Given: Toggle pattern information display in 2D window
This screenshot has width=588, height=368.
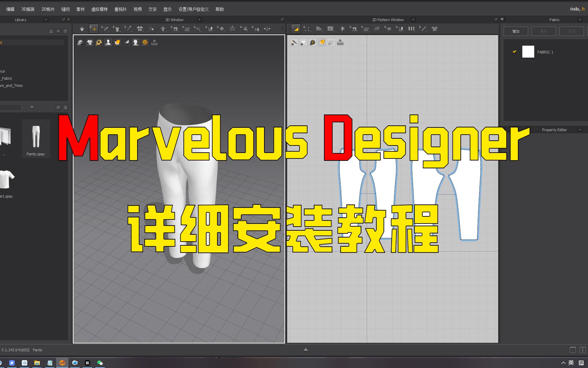Looking at the screenshot, I should [x=312, y=42].
